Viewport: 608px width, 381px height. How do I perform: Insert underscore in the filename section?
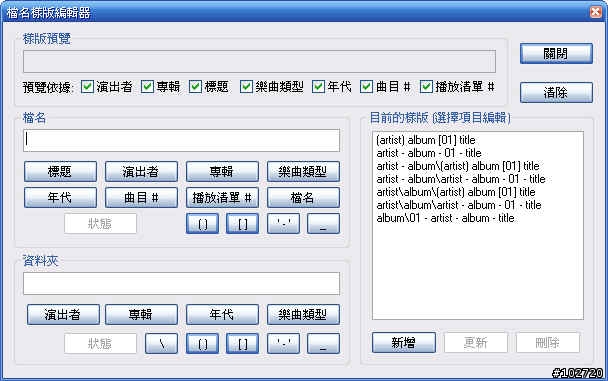[x=323, y=224]
